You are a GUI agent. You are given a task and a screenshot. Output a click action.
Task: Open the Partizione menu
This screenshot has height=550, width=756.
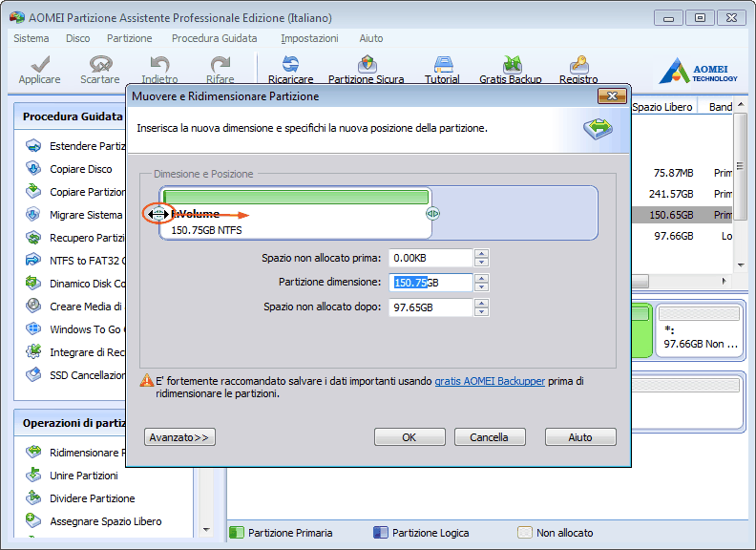tap(129, 38)
